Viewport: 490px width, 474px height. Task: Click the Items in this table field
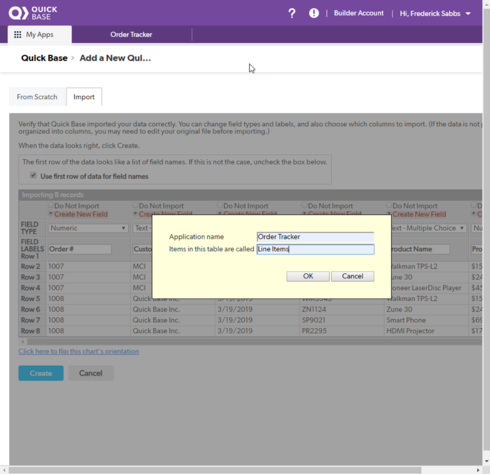pos(315,249)
